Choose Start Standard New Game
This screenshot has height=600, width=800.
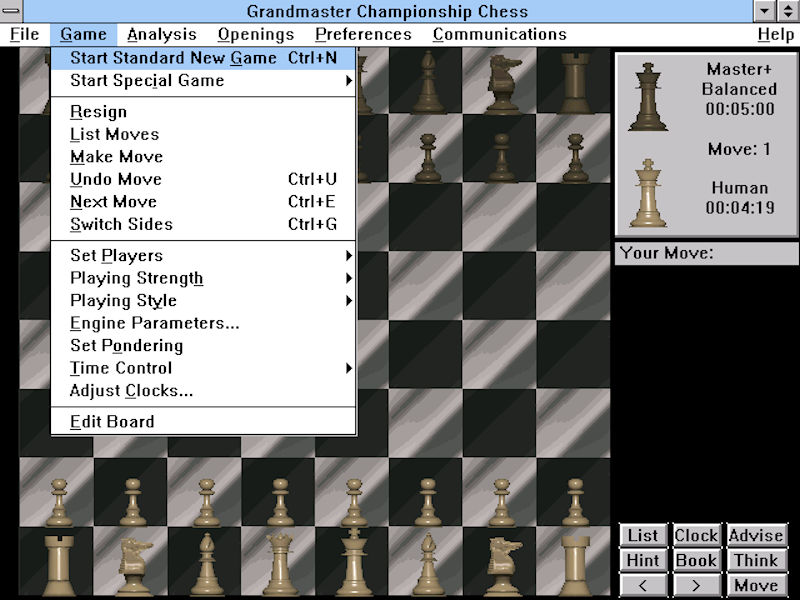click(203, 58)
